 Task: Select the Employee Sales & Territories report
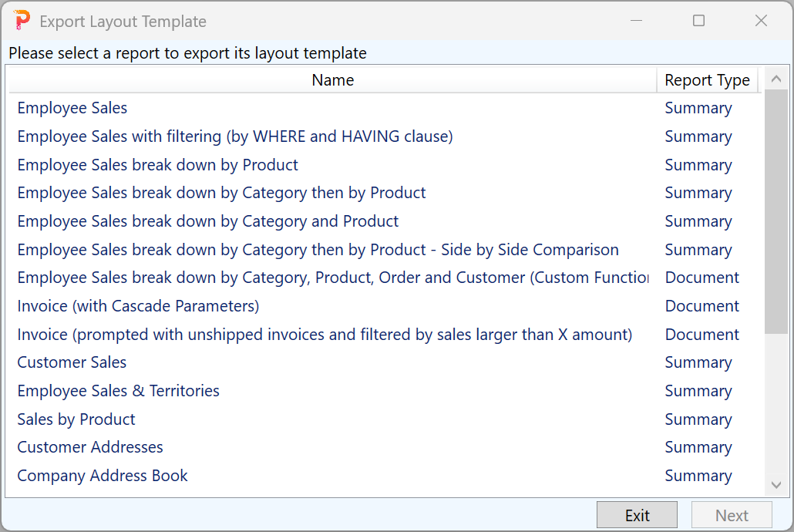click(118, 391)
